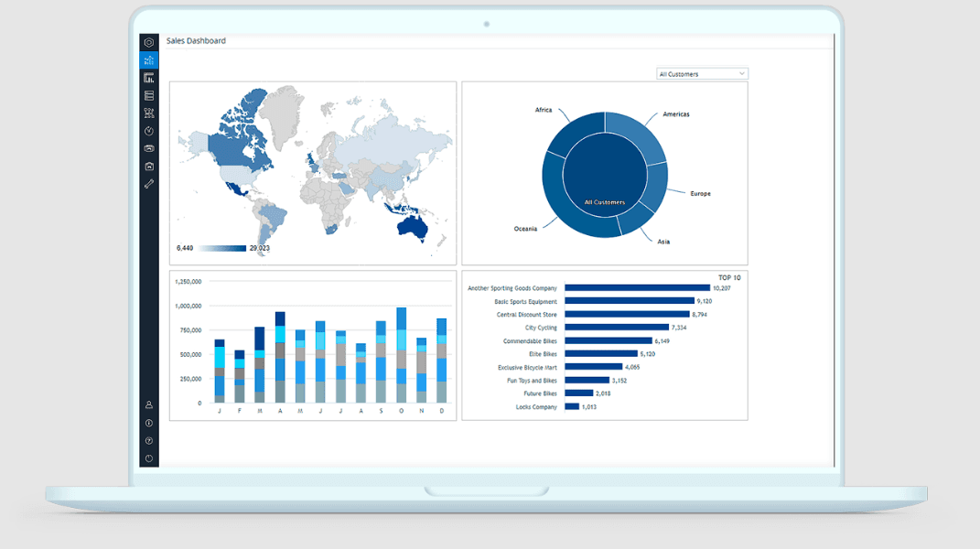This screenshot has height=549, width=980.
Task: Click Australia on the world map
Action: point(412,226)
